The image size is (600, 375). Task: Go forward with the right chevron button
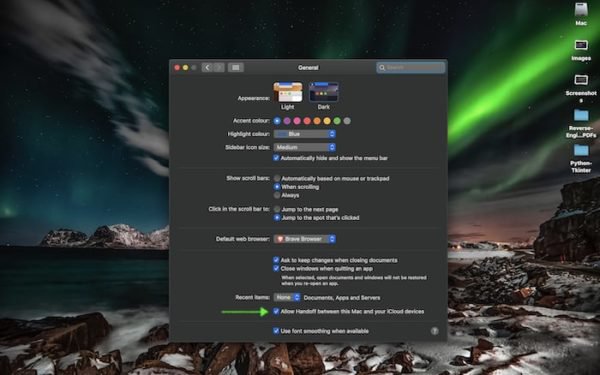click(219, 68)
